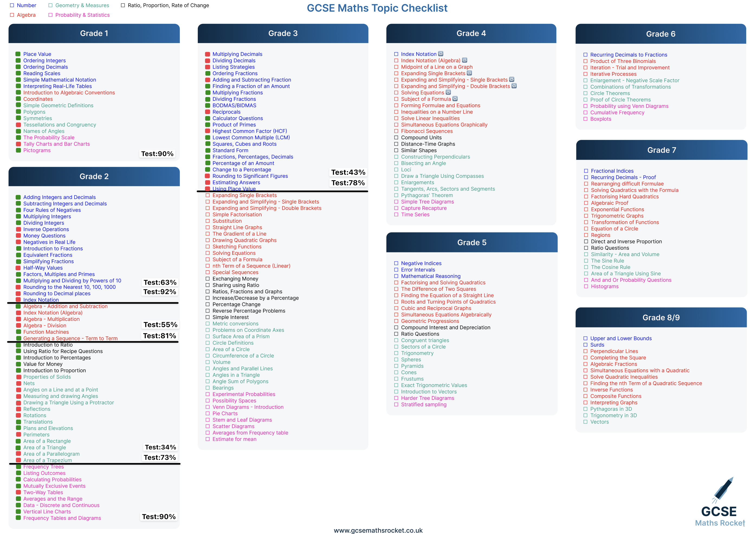Open the Frequency Trees topic
Image resolution: width=756 pixels, height=534 pixels.
tap(43, 467)
